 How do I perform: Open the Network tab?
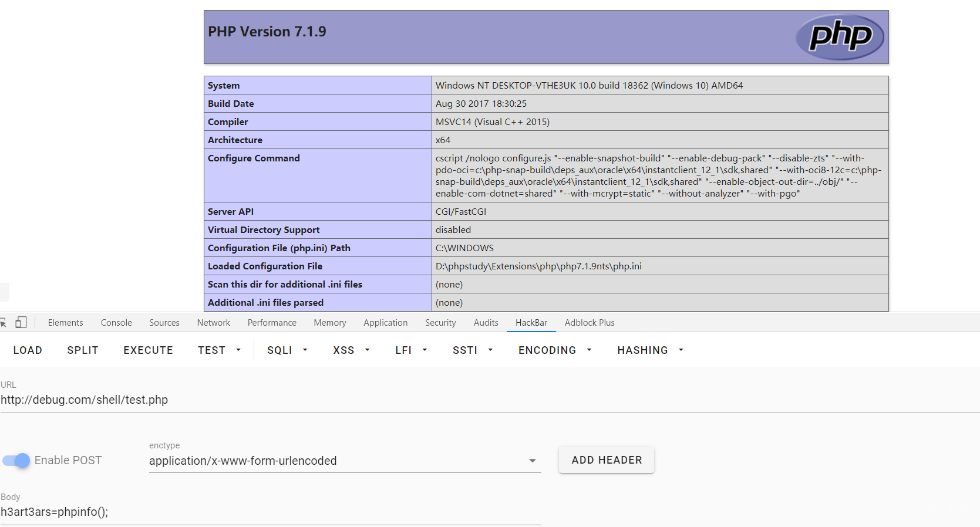pyautogui.click(x=214, y=323)
